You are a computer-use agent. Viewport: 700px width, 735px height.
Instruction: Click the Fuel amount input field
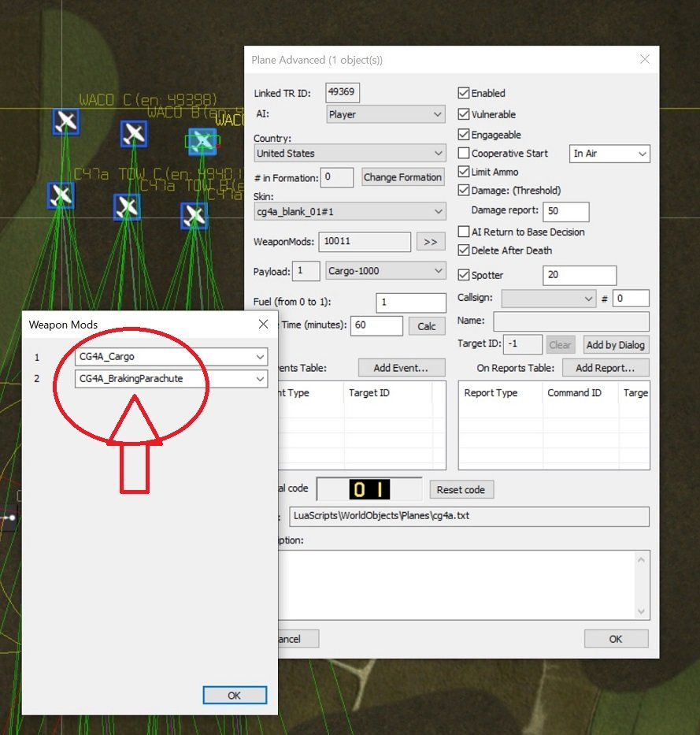pyautogui.click(x=411, y=303)
